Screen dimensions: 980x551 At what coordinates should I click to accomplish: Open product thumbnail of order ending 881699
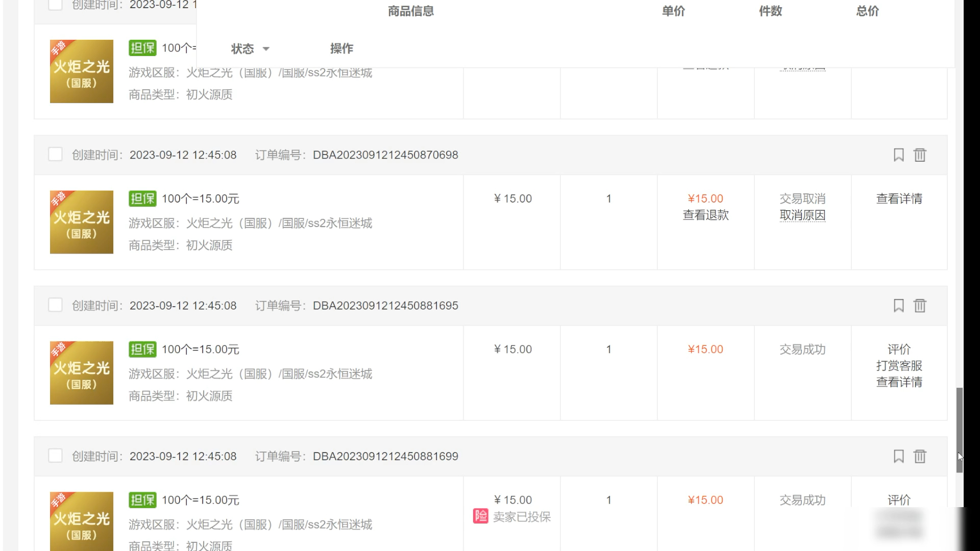(82, 521)
